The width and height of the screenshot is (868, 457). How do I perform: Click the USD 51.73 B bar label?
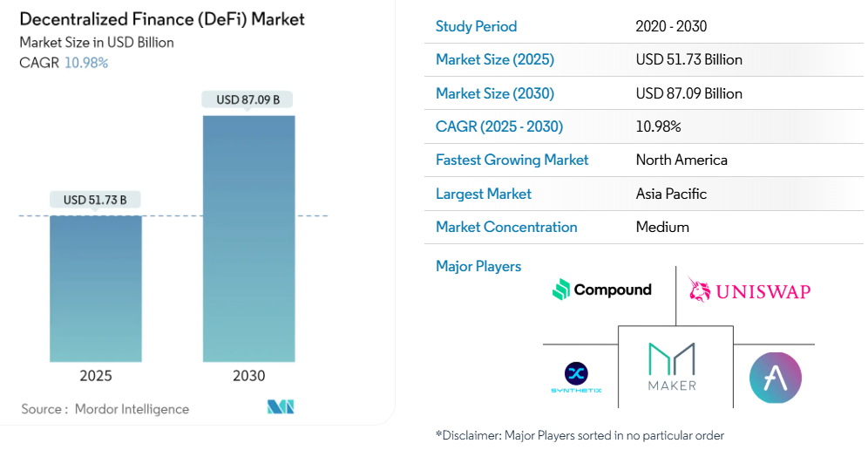(x=95, y=200)
